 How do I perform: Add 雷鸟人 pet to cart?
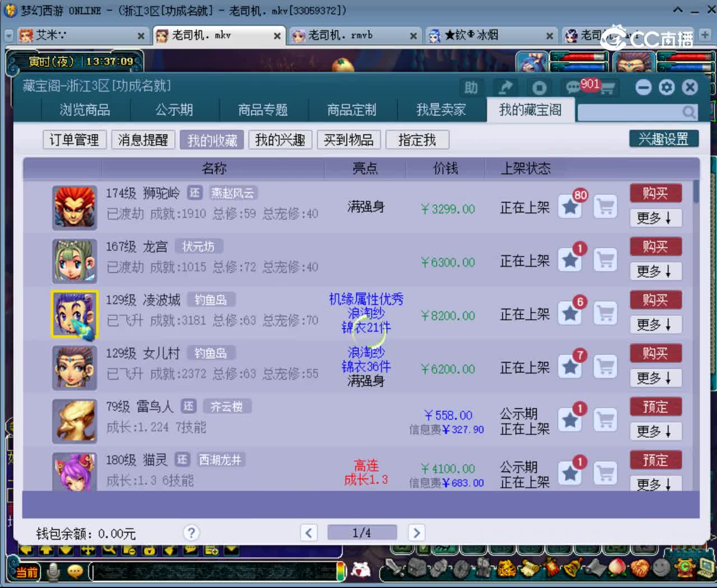coord(606,420)
